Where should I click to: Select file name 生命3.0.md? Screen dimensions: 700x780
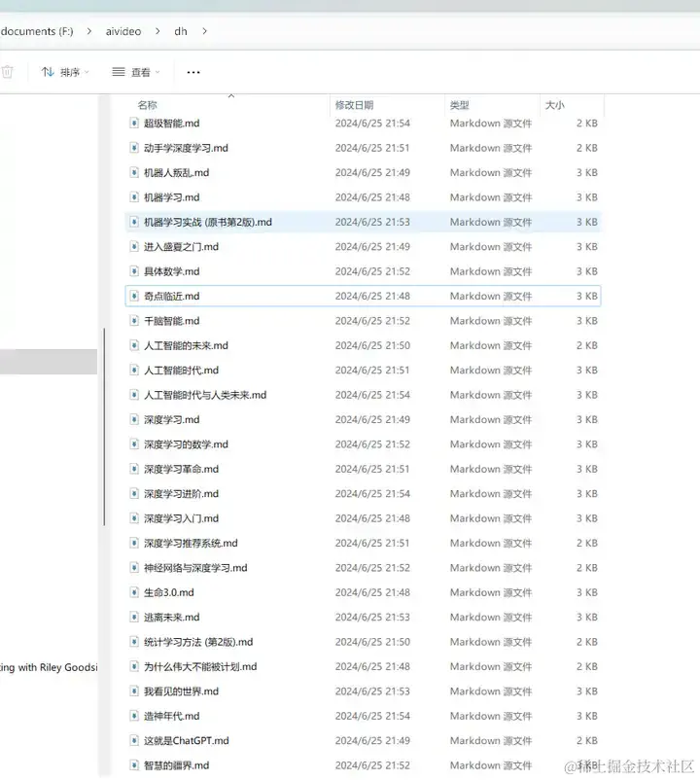coord(168,592)
